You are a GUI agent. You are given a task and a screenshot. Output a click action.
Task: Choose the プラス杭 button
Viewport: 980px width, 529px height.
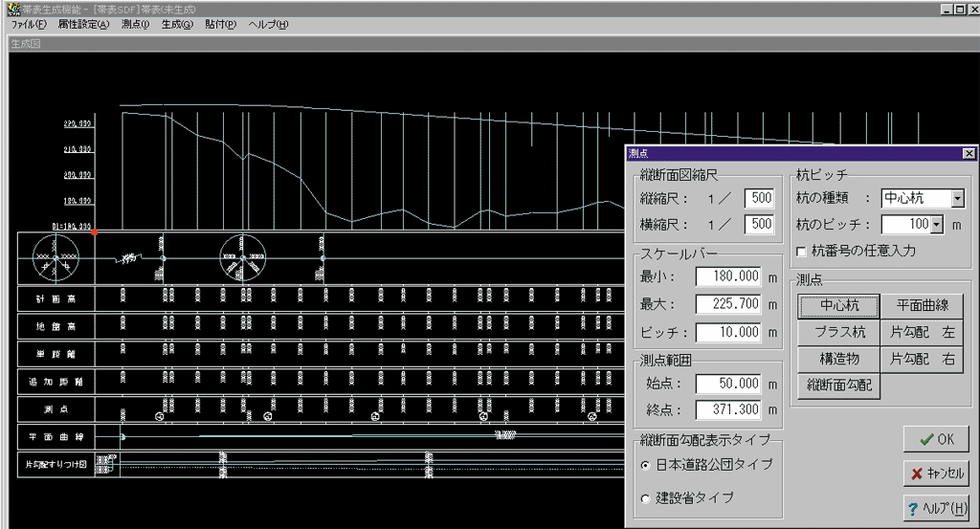pyautogui.click(x=838, y=333)
